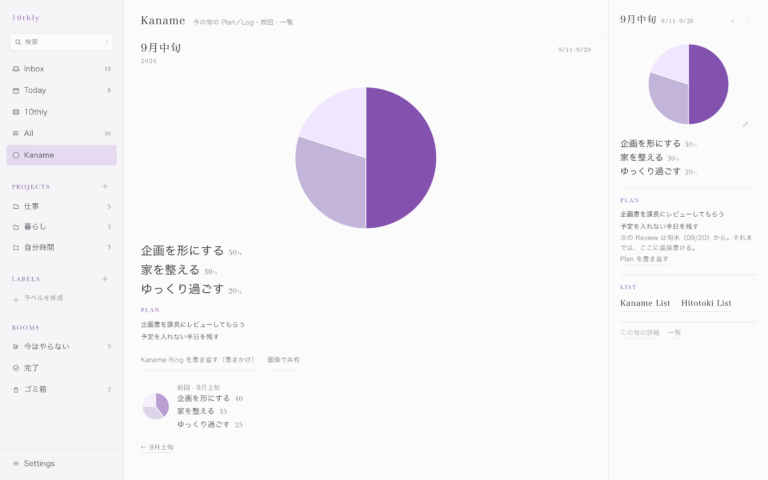The image size is (768, 480).
Task: Click Kaname Ring を書き直す link
Action: tap(198, 360)
